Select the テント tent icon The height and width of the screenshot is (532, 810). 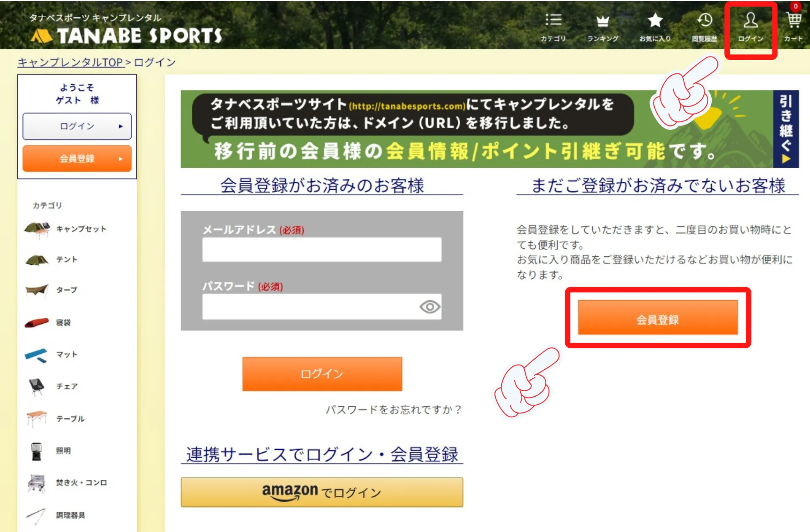point(37,260)
